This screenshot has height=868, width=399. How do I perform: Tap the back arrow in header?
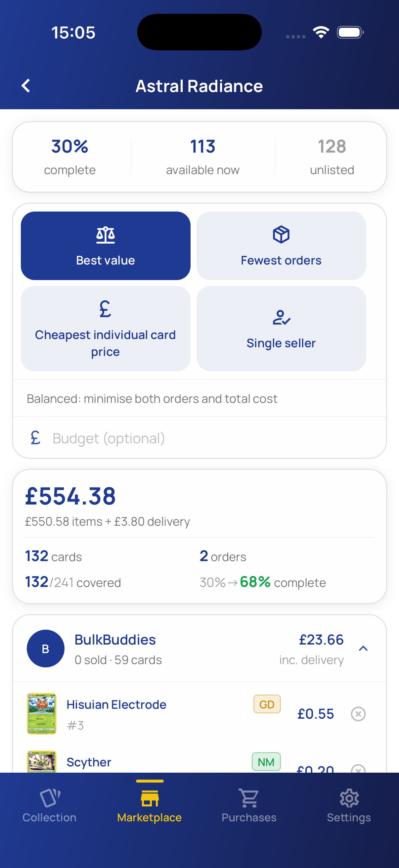26,86
